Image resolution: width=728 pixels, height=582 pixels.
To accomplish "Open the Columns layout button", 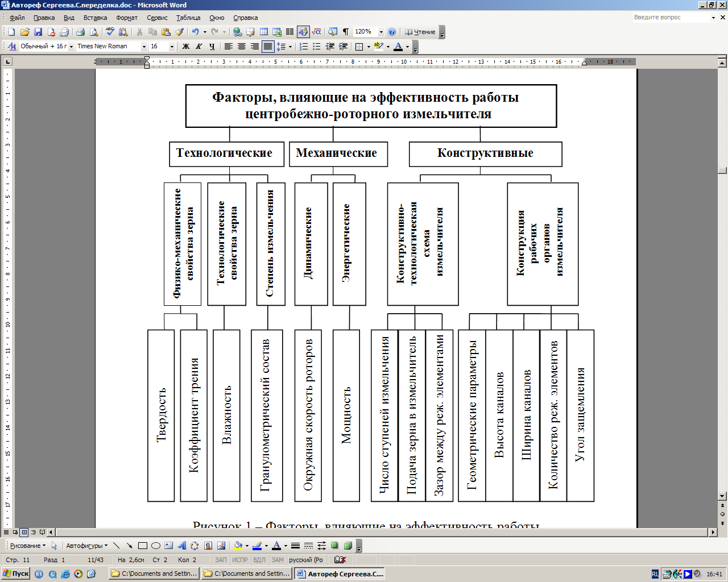I will pos(290,32).
